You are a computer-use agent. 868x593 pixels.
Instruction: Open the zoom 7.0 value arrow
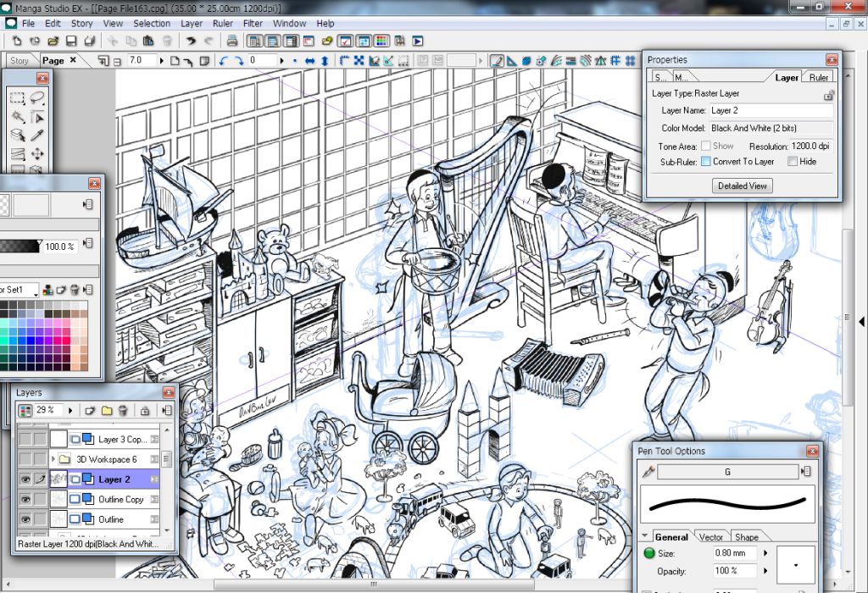click(x=162, y=60)
